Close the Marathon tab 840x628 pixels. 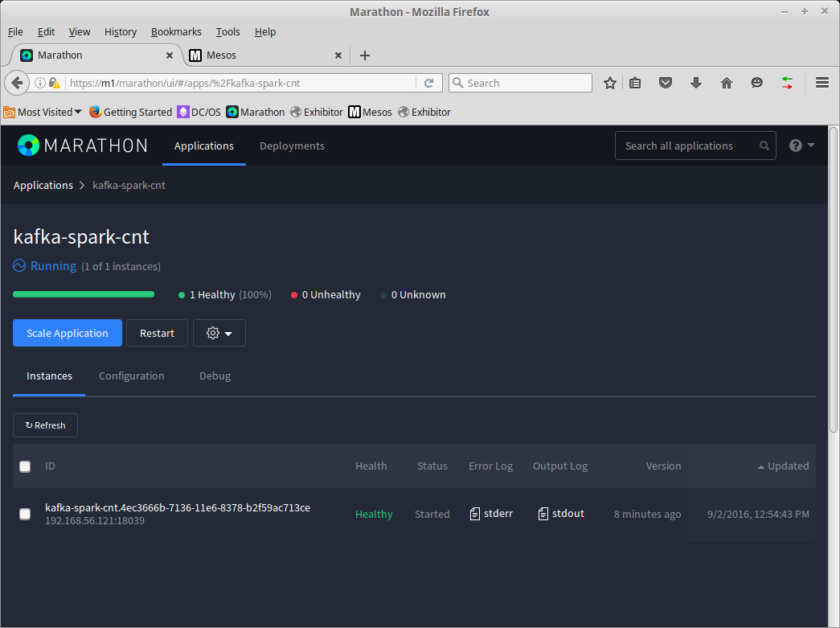pos(170,55)
